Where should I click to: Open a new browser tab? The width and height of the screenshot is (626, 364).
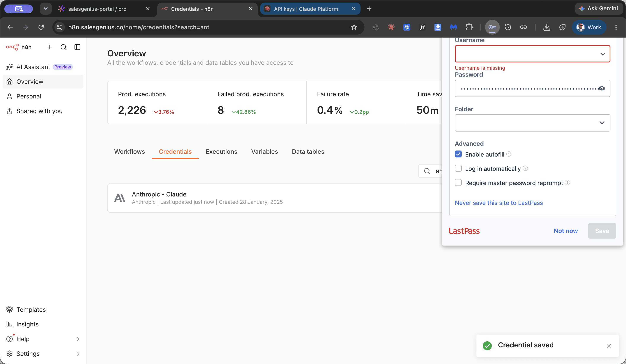(x=369, y=9)
